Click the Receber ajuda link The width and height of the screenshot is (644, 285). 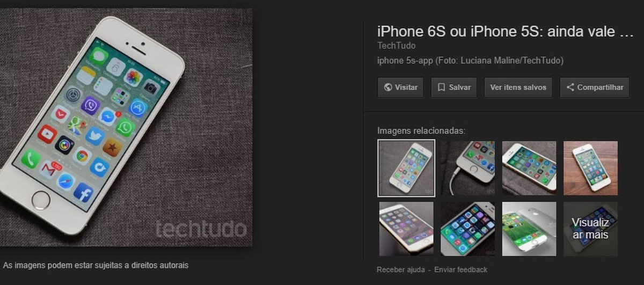401,269
